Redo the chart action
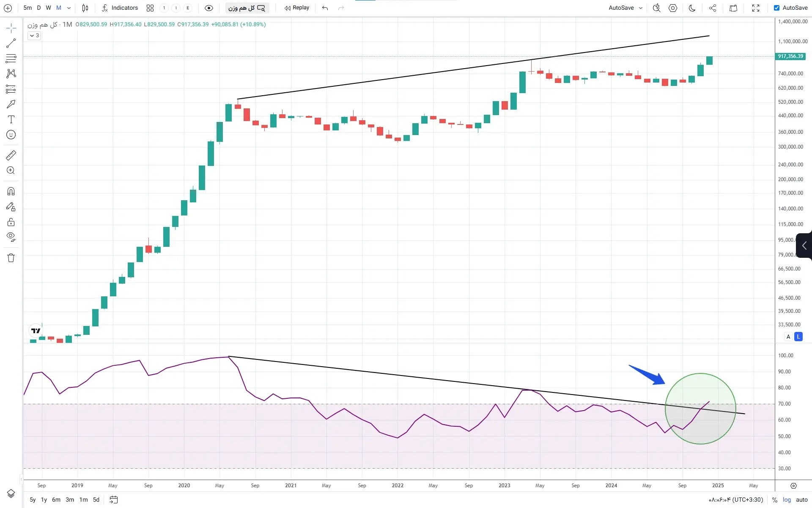This screenshot has height=508, width=812. point(341,8)
